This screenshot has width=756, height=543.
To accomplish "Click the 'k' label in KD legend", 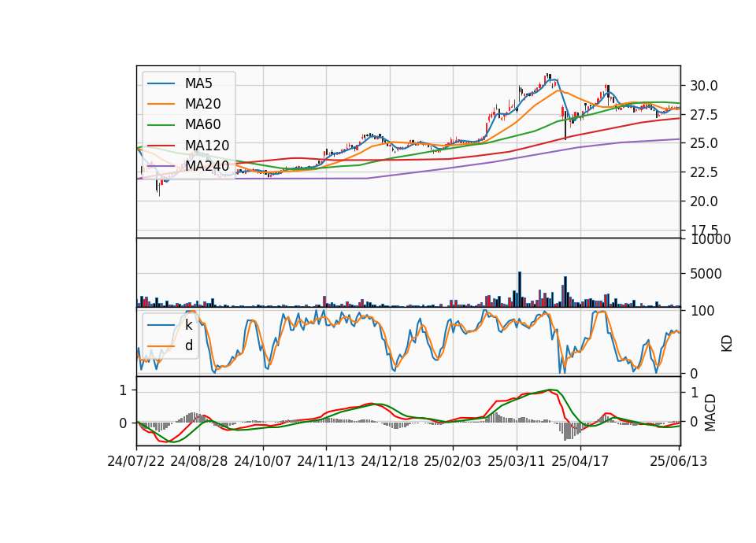I will tap(188, 325).
